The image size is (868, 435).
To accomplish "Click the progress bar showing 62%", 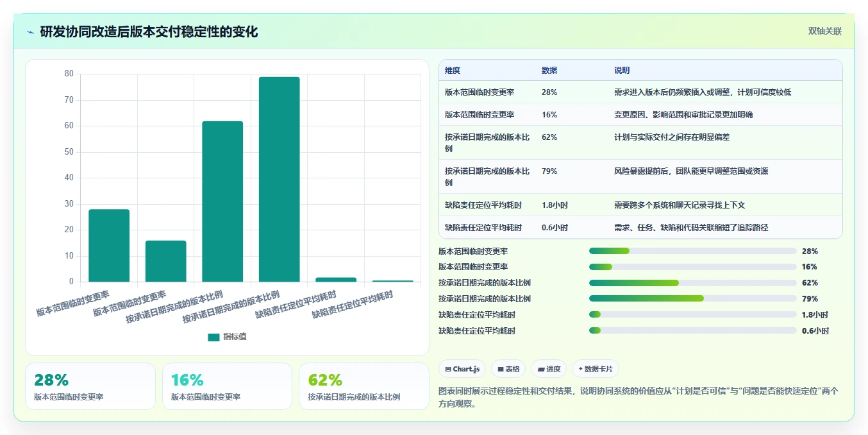I will coord(693,282).
